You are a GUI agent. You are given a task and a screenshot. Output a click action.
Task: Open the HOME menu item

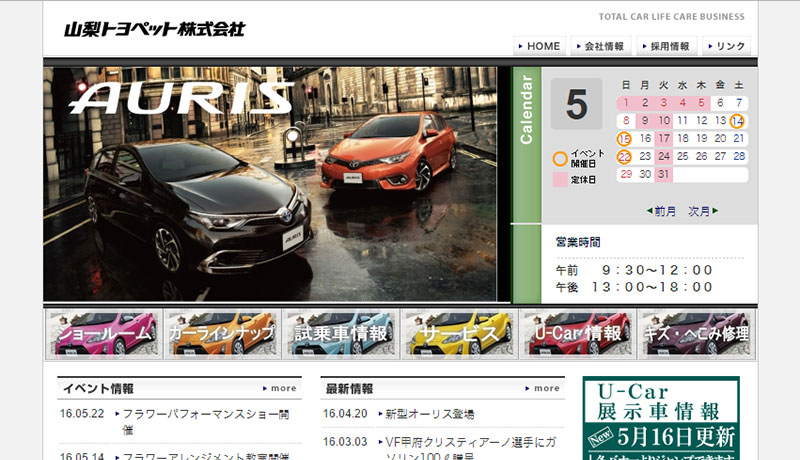coord(539,46)
